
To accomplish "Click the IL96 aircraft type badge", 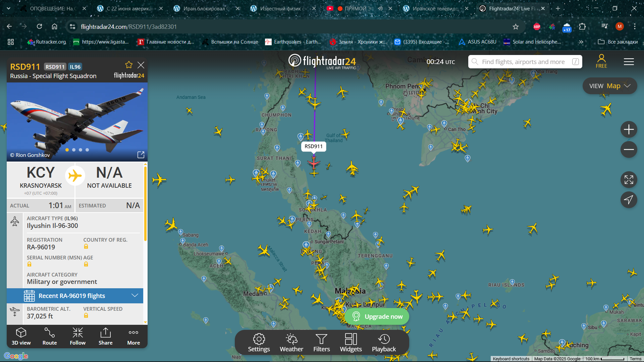I will (75, 67).
